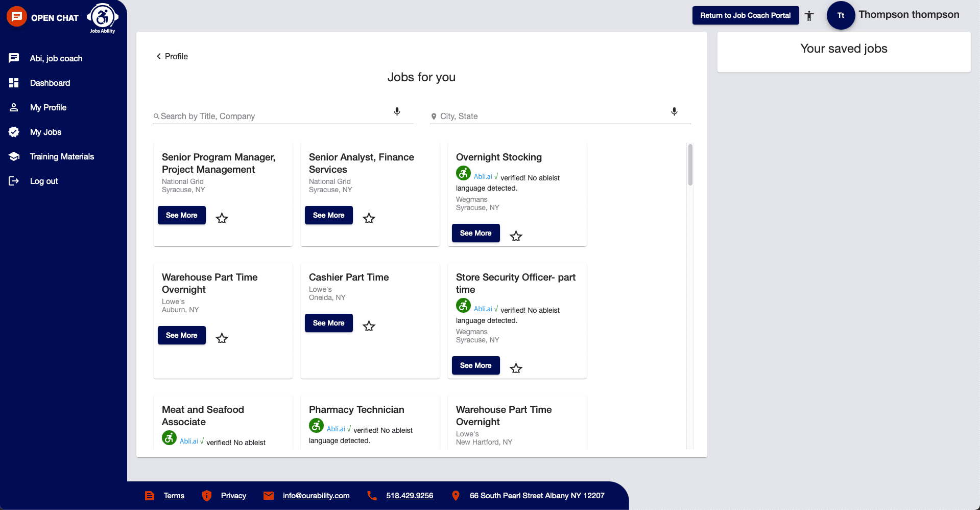Click Abli.ai badge on Pharmacy Technician
The height and width of the screenshot is (510, 980).
(316, 426)
